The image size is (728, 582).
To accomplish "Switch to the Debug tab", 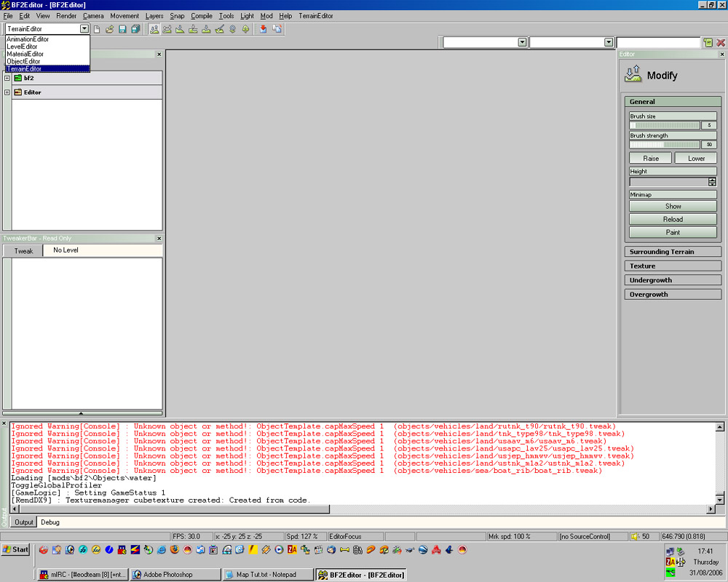I will pos(50,522).
